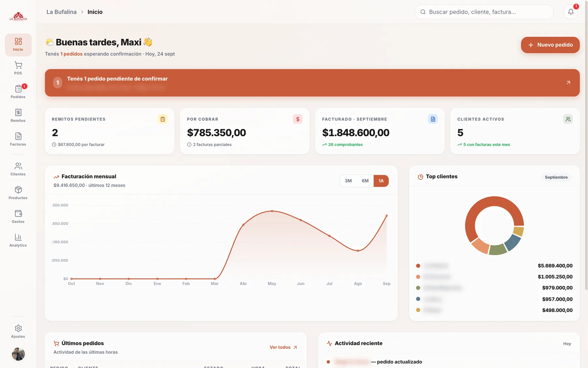Select the 6M chart range
The width and height of the screenshot is (588, 368).
pos(365,181)
